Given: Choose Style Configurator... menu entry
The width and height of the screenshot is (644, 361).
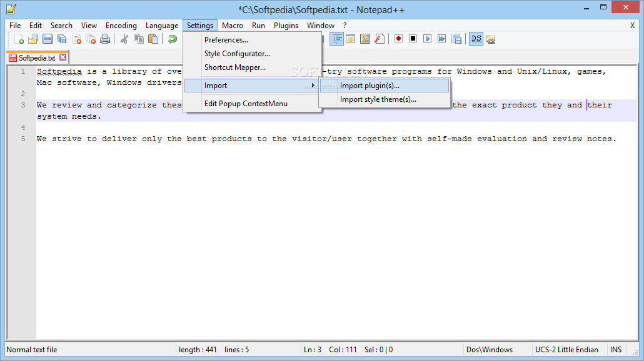Looking at the screenshot, I should pyautogui.click(x=252, y=54).
